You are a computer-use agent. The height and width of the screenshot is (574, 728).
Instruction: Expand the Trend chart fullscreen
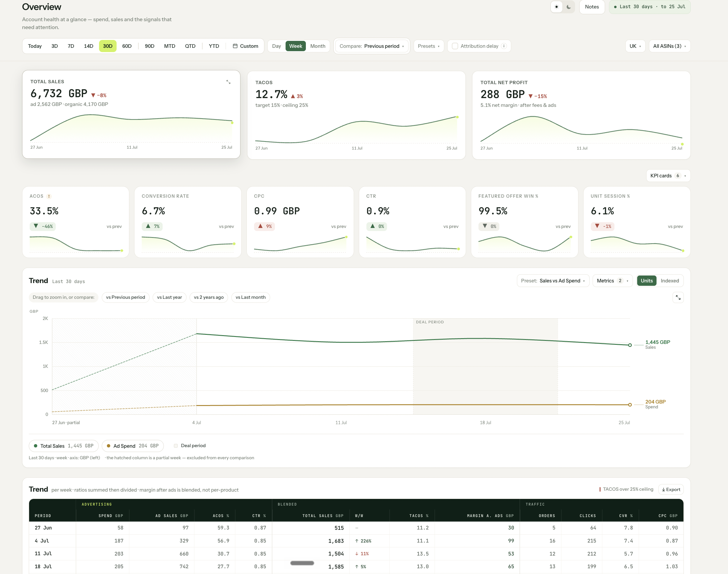(678, 297)
